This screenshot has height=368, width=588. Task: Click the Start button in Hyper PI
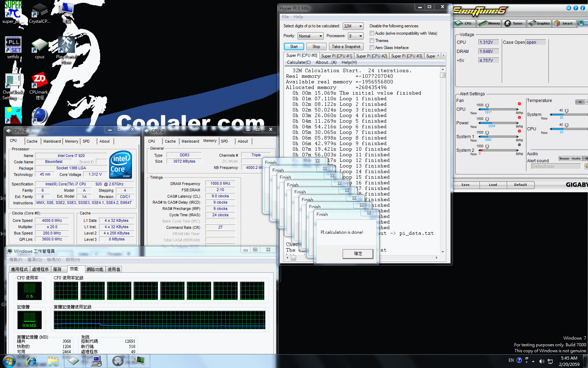[294, 47]
